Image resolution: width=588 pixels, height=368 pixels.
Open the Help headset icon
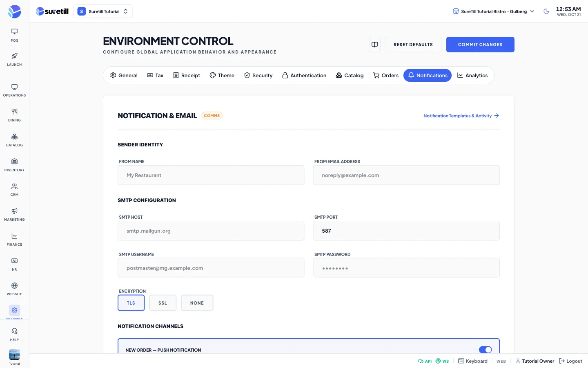(x=14, y=334)
